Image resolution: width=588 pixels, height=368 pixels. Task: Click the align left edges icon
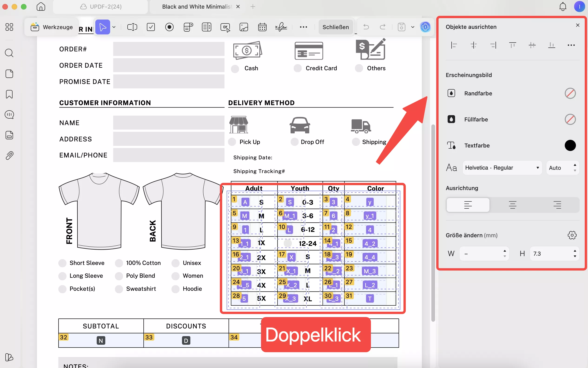click(454, 45)
